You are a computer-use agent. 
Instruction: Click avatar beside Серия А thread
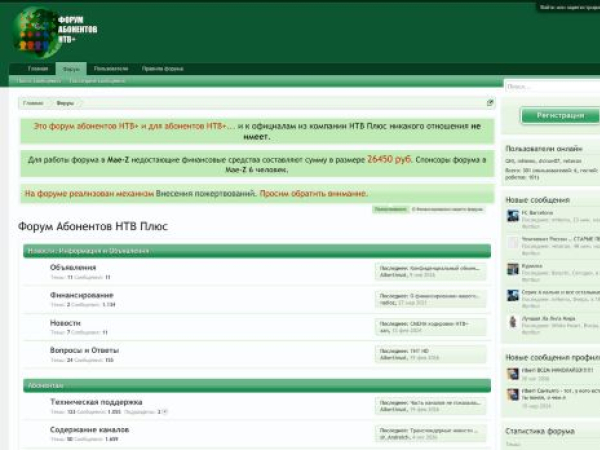tap(513, 295)
